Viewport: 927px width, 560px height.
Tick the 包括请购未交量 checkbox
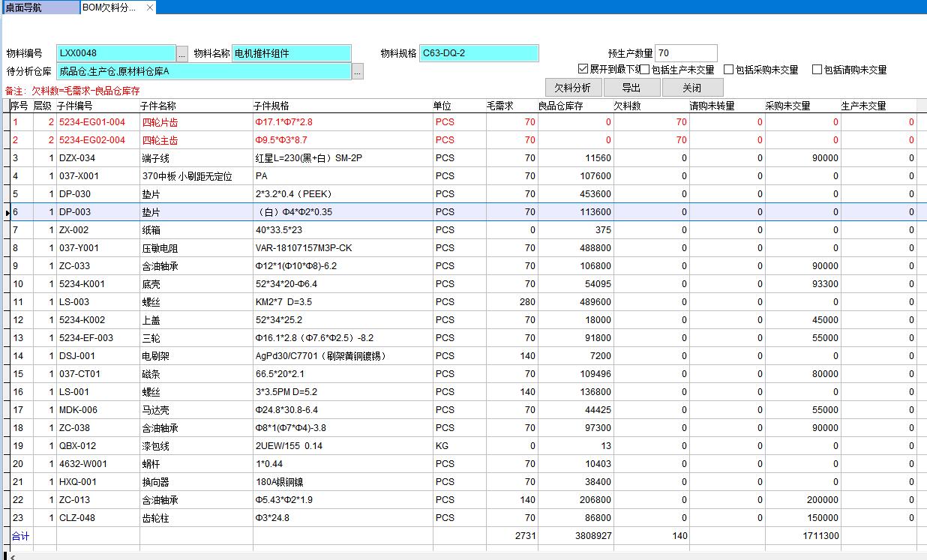[x=817, y=70]
